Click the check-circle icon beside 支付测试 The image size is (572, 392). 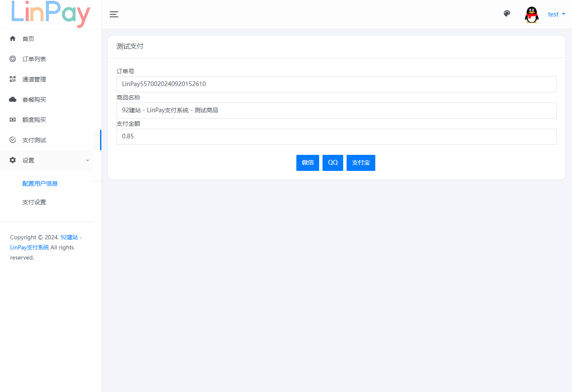point(13,140)
